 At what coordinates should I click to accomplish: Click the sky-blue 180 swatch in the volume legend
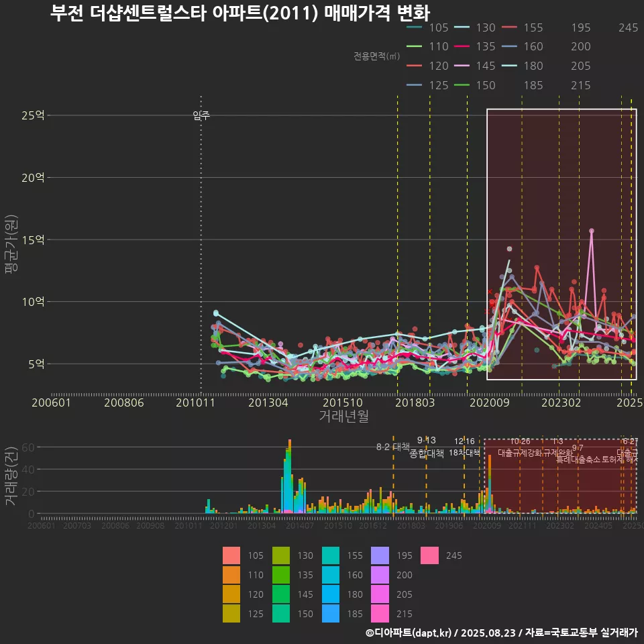tap(331, 594)
